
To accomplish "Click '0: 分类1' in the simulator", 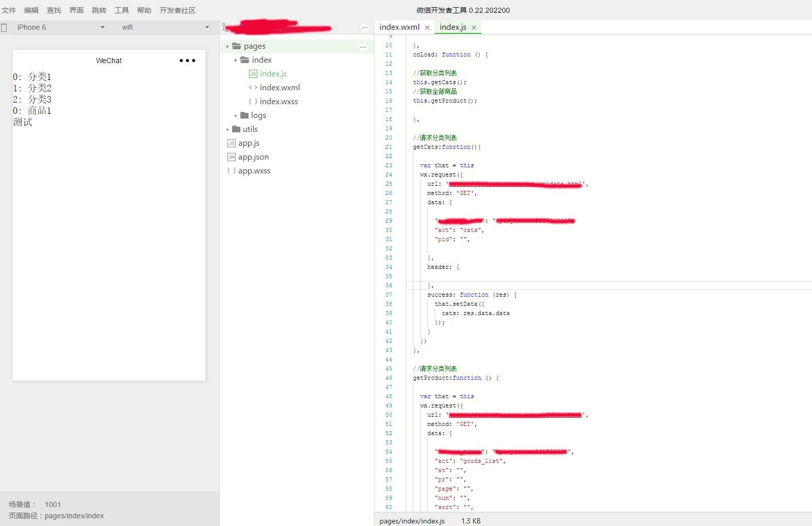I will (32, 77).
